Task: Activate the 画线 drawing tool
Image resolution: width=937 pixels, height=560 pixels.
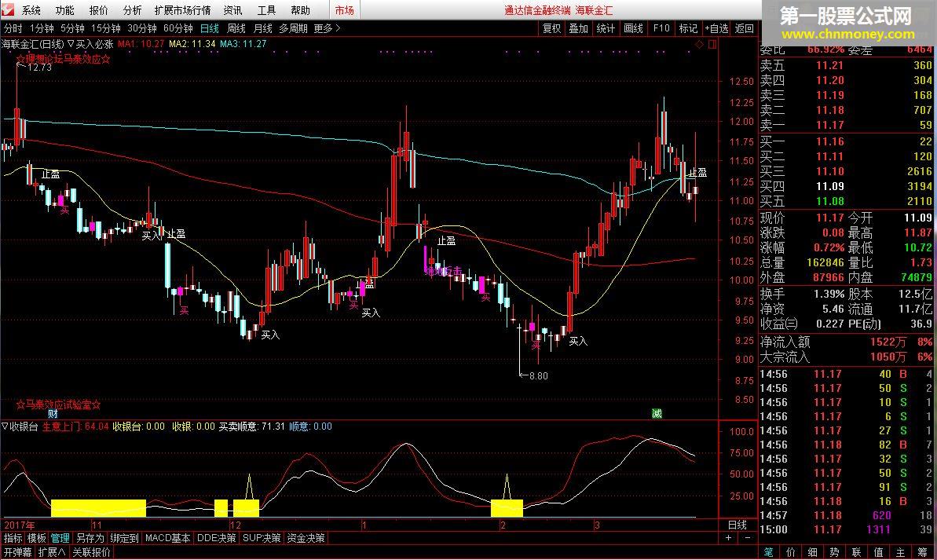Action: click(633, 28)
